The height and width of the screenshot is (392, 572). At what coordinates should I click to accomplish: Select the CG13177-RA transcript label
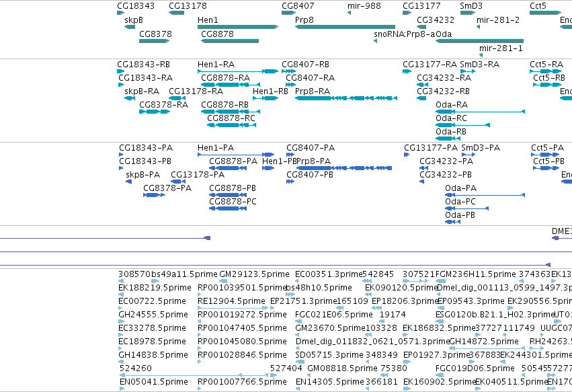coord(430,65)
